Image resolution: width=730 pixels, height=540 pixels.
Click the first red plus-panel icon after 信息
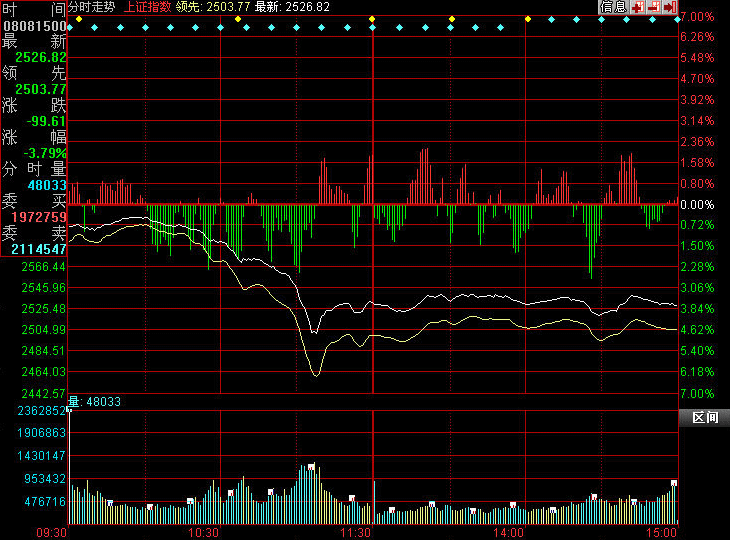click(637, 7)
